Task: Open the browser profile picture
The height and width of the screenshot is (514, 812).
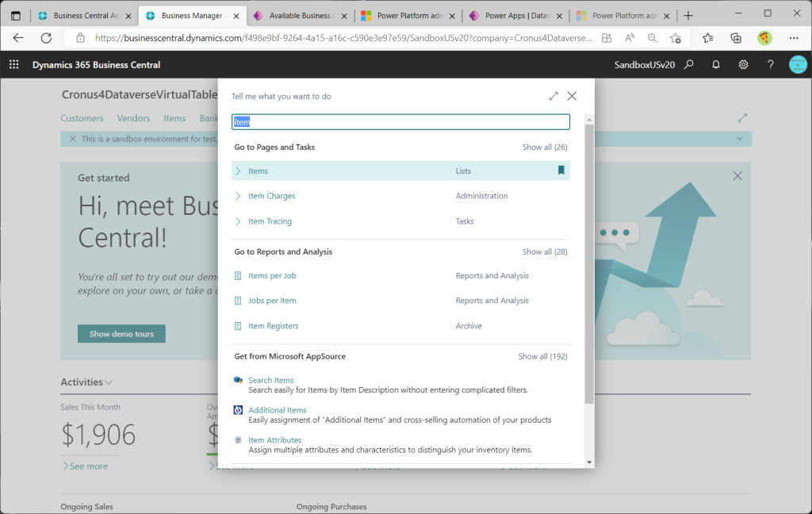Action: pos(764,38)
